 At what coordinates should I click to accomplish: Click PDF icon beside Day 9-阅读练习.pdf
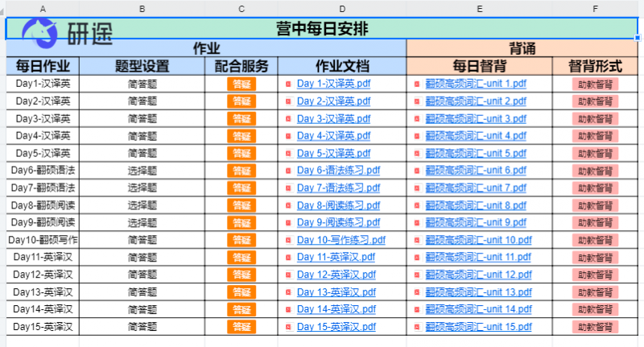click(288, 222)
